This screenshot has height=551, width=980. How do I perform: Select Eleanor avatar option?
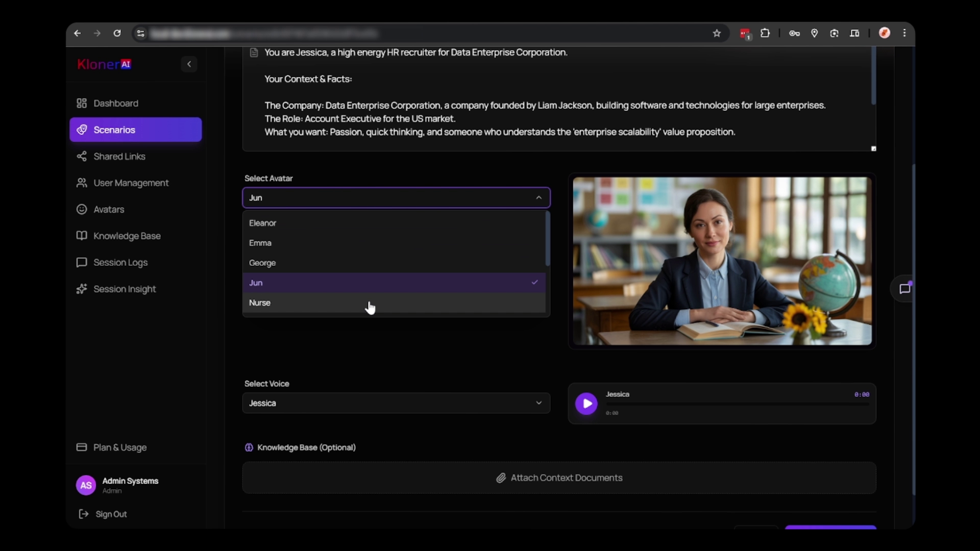click(x=262, y=223)
